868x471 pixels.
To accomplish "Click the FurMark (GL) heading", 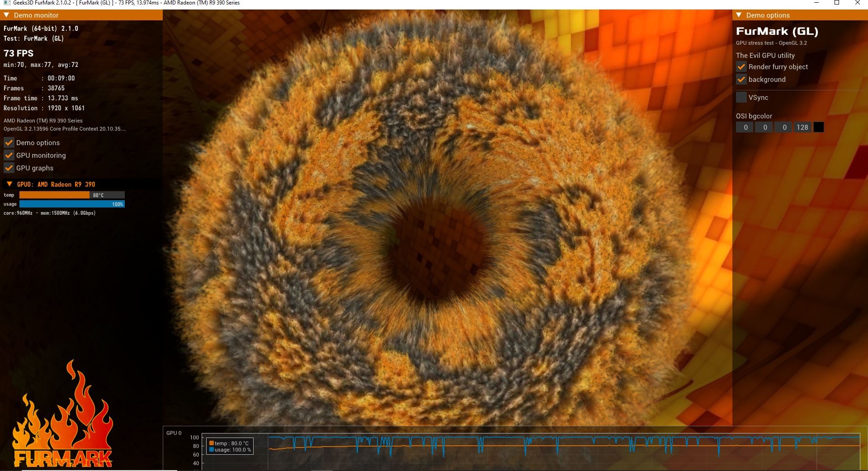I will (777, 31).
